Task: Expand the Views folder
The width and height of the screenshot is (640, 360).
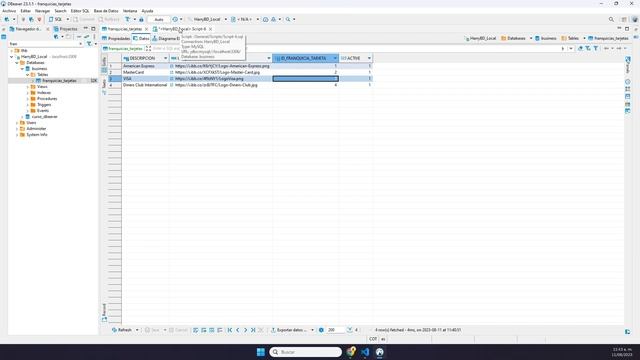Action: pyautogui.click(x=28, y=87)
